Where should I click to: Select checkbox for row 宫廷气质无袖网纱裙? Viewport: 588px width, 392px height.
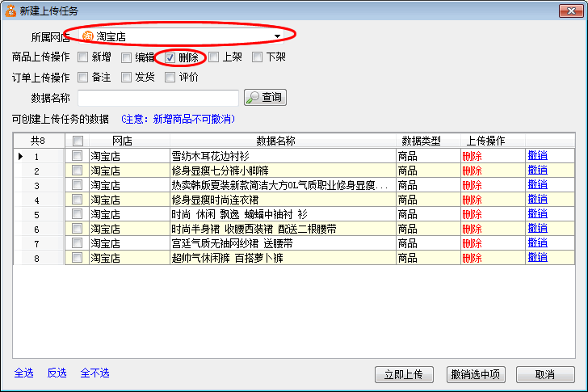tap(77, 243)
